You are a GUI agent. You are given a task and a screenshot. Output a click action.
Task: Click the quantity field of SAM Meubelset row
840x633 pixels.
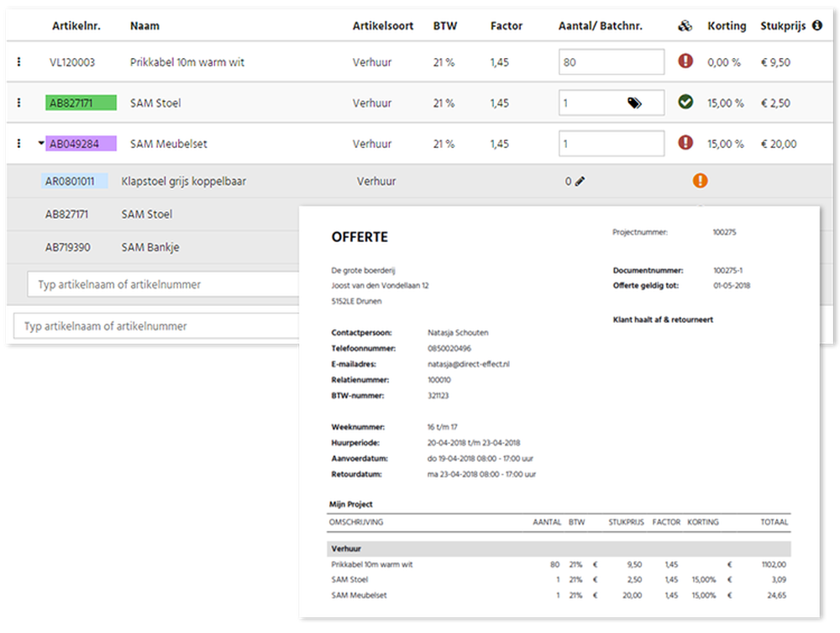tap(612, 144)
